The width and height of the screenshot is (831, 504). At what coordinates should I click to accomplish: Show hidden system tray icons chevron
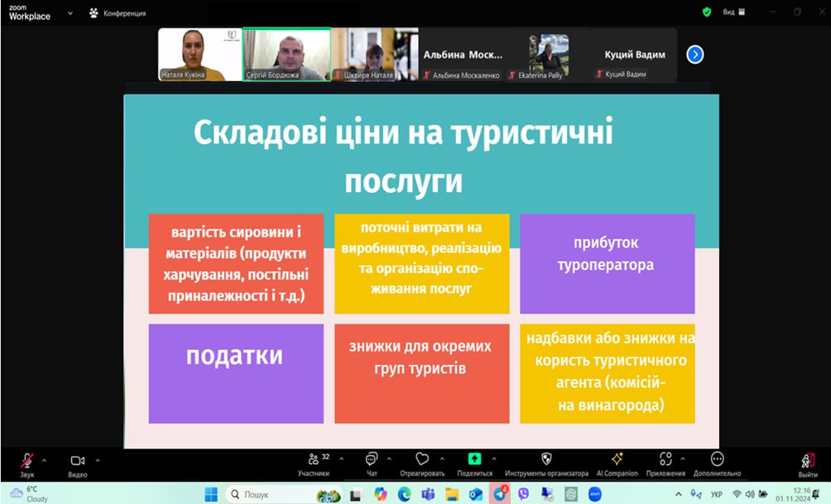679,494
